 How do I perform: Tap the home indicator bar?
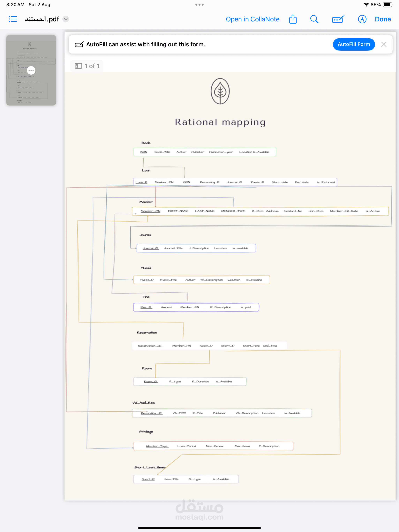point(199,528)
